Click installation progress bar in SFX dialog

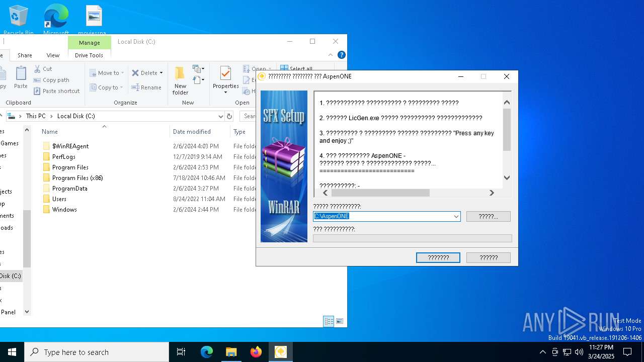pyautogui.click(x=412, y=238)
